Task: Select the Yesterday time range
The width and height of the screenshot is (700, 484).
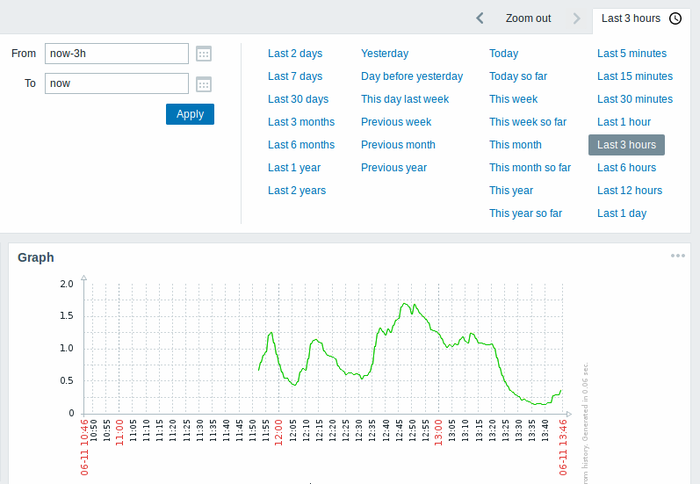Action: (384, 53)
